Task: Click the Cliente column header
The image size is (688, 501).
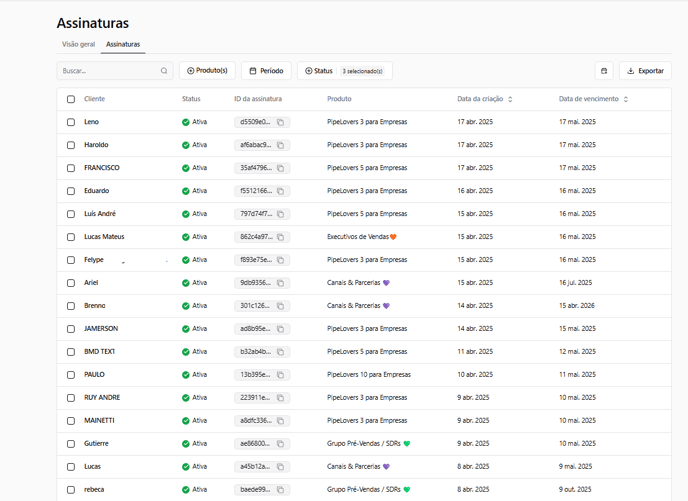Action: (94, 99)
